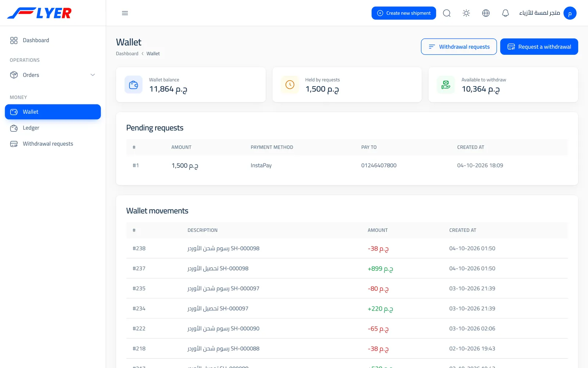Click the -65 amount in row #222
Screen dimensions: 588x368
378,329
